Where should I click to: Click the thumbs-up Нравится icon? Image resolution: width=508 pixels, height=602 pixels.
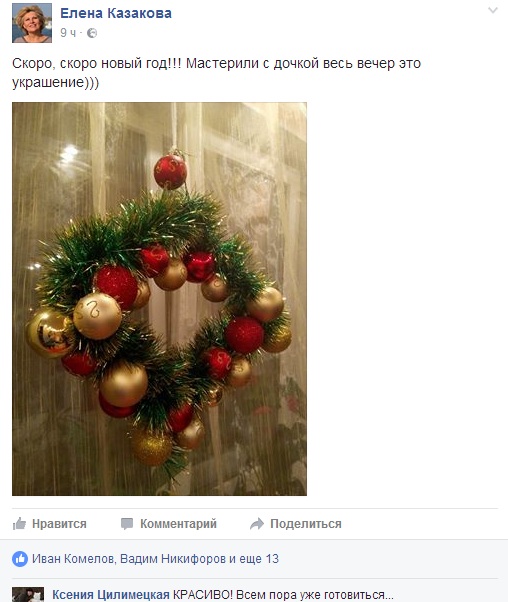click(x=19, y=523)
